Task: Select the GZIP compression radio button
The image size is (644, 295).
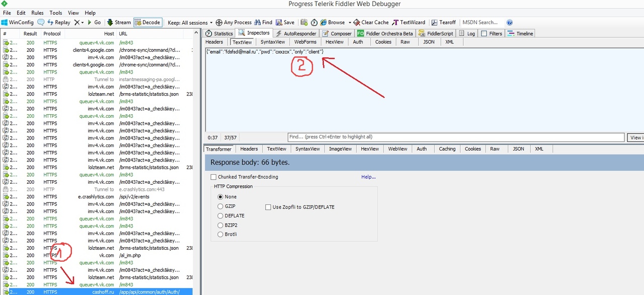Action: pyautogui.click(x=220, y=206)
